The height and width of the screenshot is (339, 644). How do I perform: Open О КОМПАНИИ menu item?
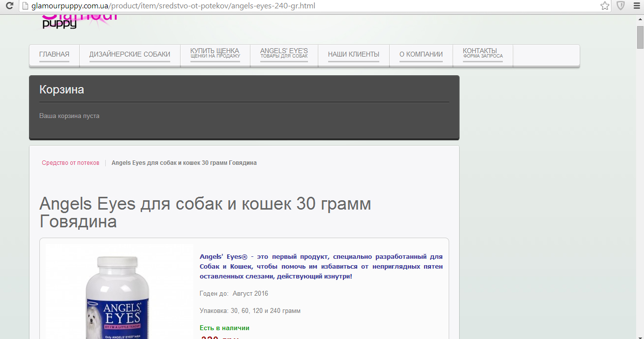coord(421,55)
